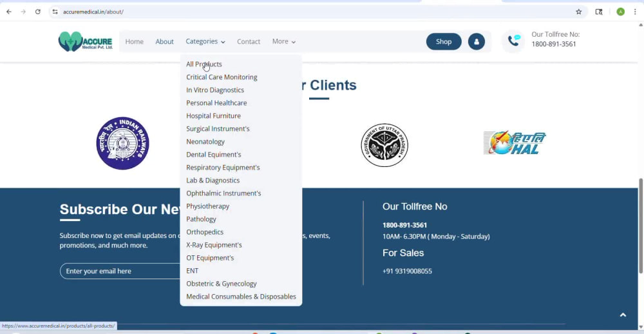
Task: Select In Vitro Diagnostics category
Action: [215, 90]
